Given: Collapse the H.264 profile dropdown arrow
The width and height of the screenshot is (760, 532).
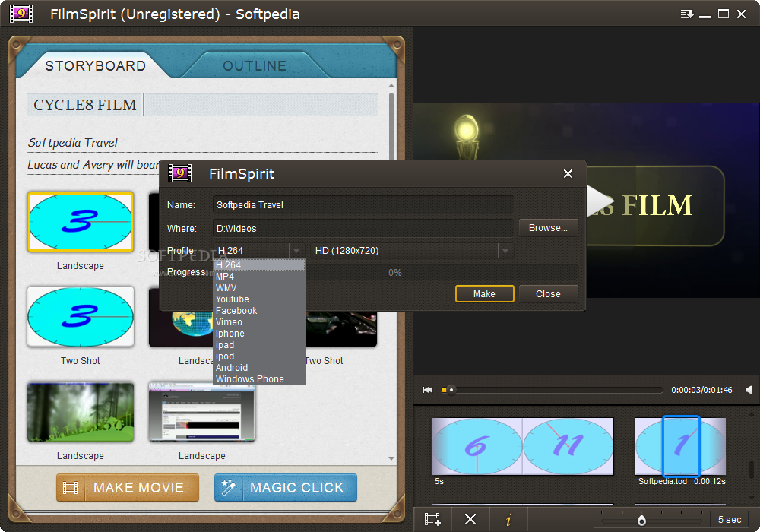Looking at the screenshot, I should [x=296, y=251].
